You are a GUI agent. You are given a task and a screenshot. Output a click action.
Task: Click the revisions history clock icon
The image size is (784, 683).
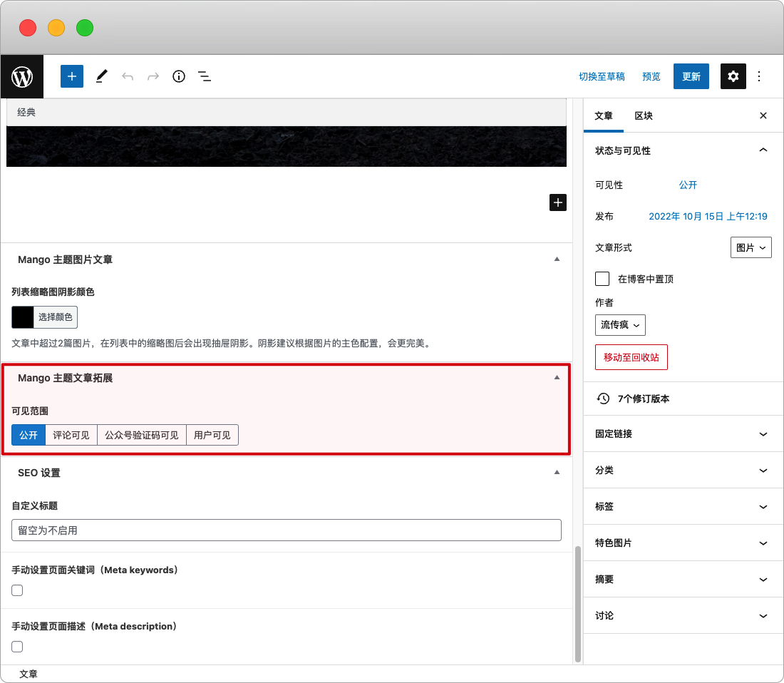pos(603,399)
